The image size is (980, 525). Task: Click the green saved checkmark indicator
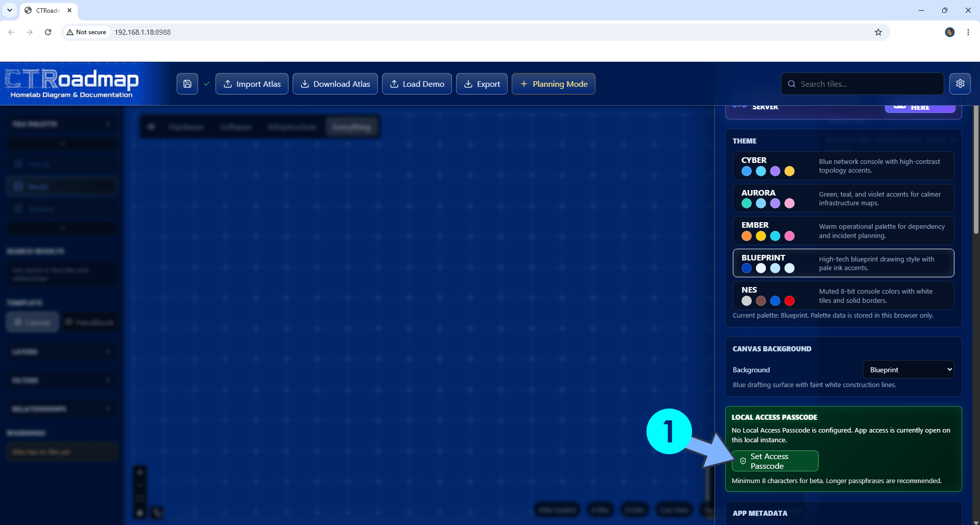(207, 84)
